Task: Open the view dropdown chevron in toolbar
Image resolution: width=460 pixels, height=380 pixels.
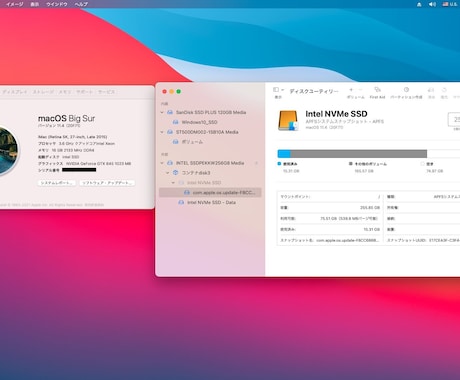Action: pyautogui.click(x=282, y=90)
